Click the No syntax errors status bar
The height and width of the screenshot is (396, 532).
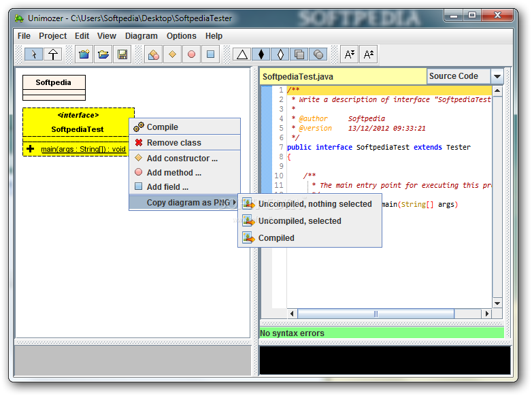382,333
